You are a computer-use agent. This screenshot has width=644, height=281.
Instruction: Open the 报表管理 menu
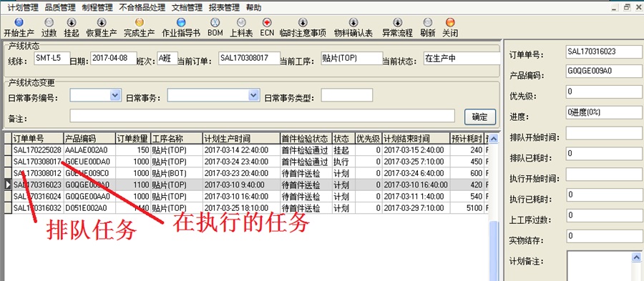pyautogui.click(x=224, y=7)
